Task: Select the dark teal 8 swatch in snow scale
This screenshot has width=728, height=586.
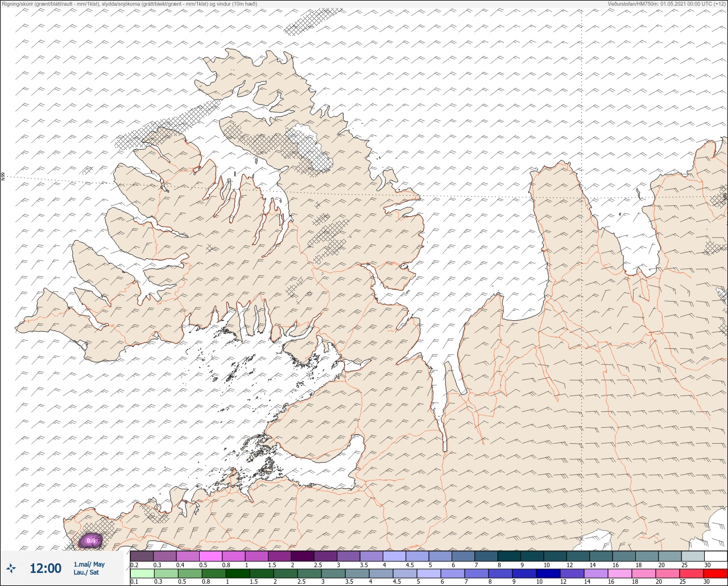Action: click(x=509, y=556)
